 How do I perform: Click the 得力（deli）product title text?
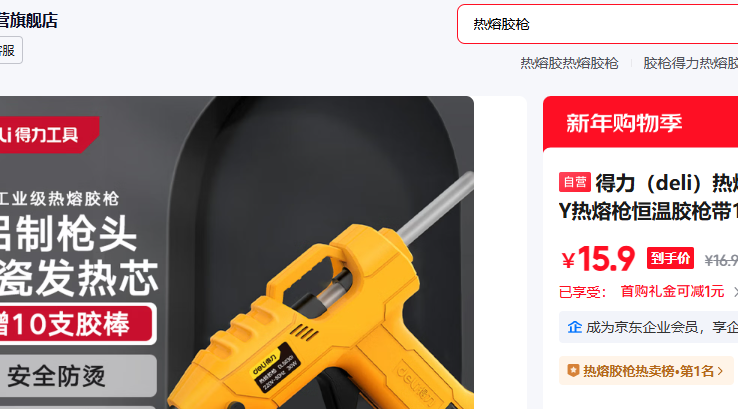coord(649,197)
